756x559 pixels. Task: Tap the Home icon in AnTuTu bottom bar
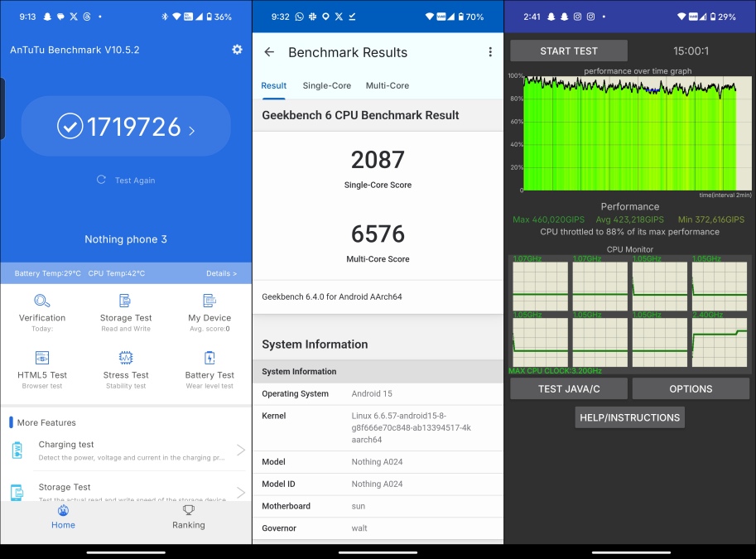63,510
